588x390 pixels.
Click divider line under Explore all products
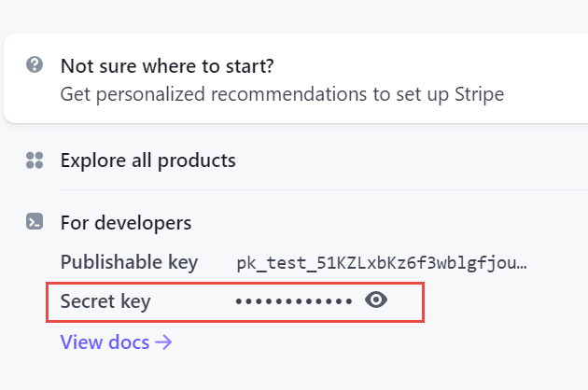coord(324,189)
